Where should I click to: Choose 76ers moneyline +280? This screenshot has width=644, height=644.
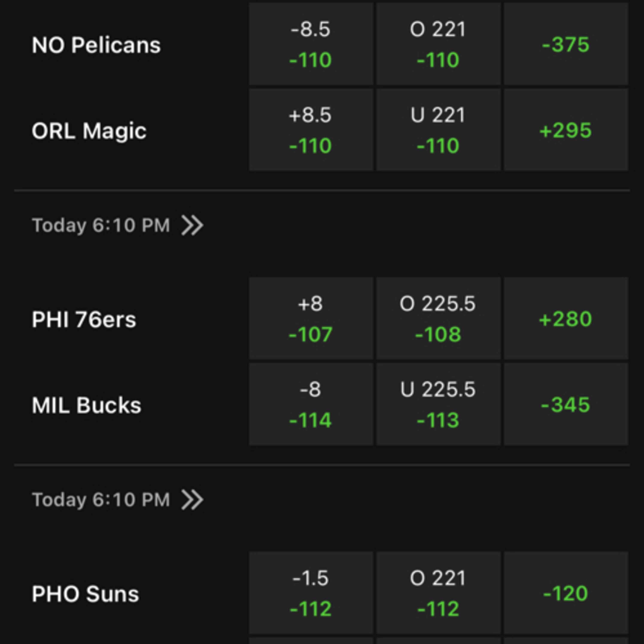click(566, 318)
